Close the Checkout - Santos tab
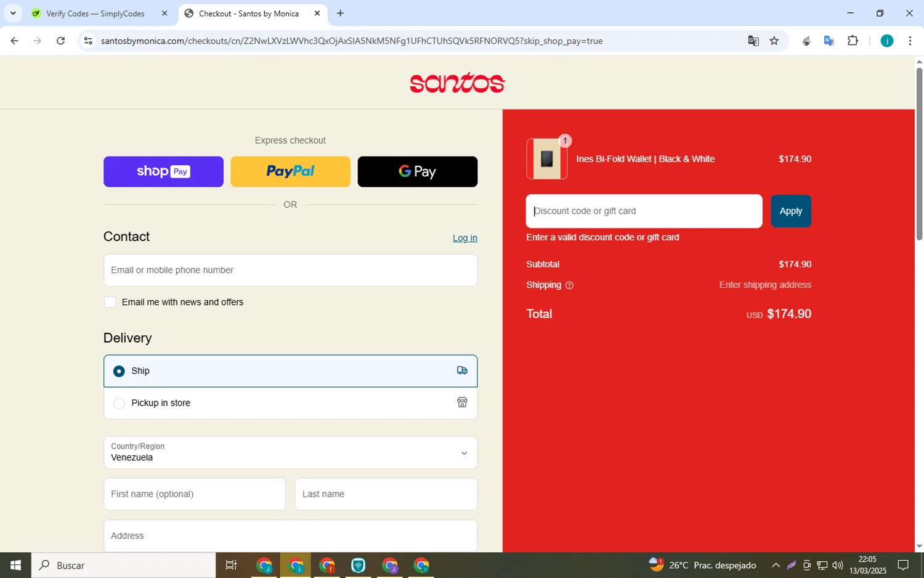The height and width of the screenshot is (578, 924). pyautogui.click(x=317, y=13)
